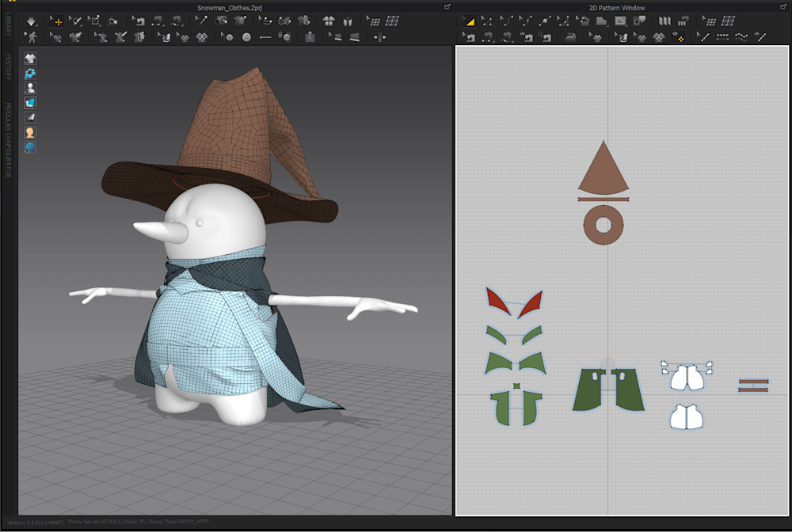
Task: Expand the textured surface render style options
Action: (x=30, y=102)
